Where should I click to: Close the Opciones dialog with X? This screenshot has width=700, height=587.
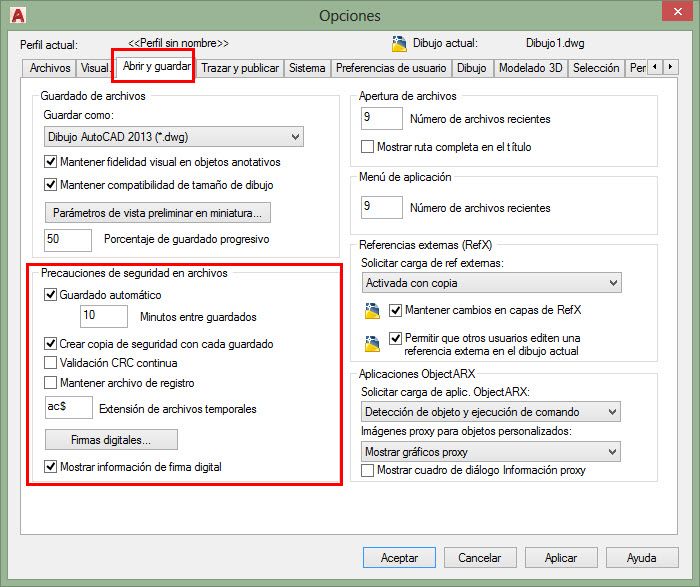tap(677, 12)
